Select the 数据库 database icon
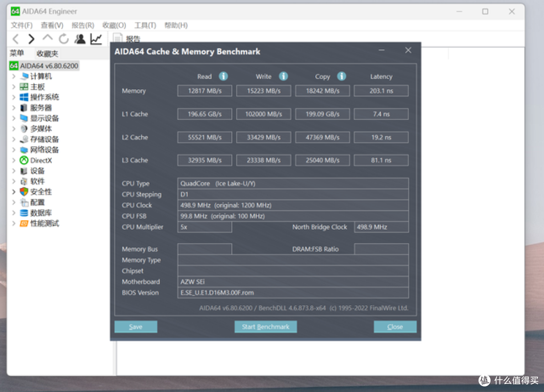The image size is (544, 392). pyautogui.click(x=24, y=213)
